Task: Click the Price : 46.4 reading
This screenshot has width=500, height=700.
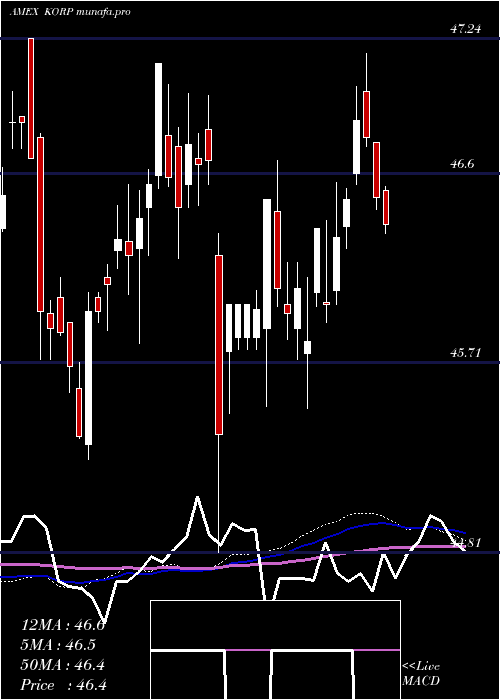Action: (x=63, y=685)
